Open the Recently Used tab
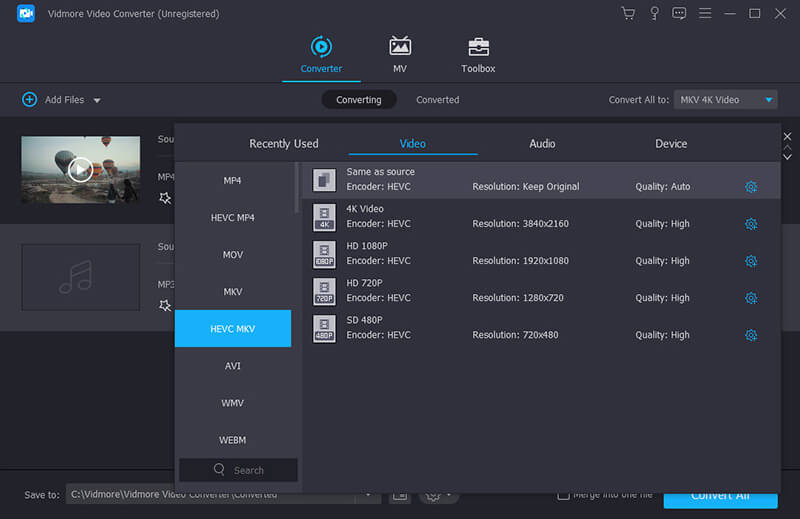Image resolution: width=800 pixels, height=519 pixels. click(284, 144)
